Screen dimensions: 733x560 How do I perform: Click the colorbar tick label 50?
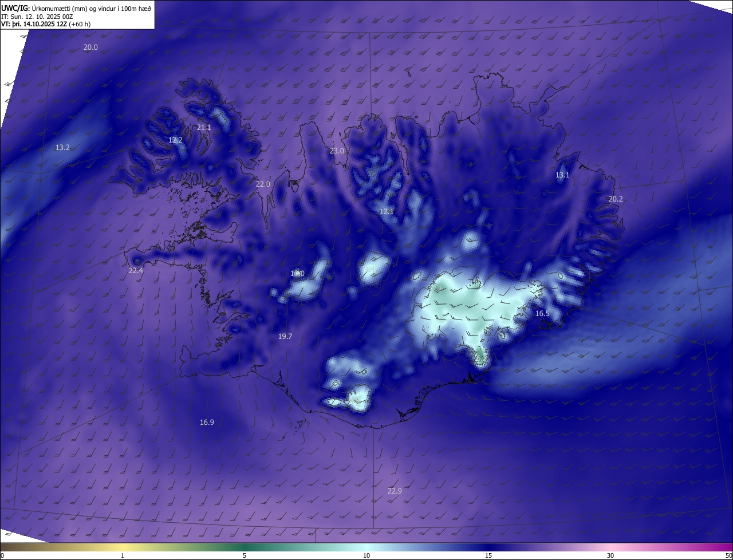729,556
